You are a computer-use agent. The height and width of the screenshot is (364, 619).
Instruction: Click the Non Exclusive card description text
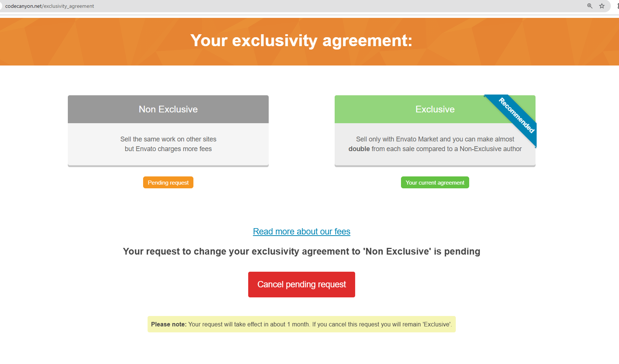[x=168, y=144]
